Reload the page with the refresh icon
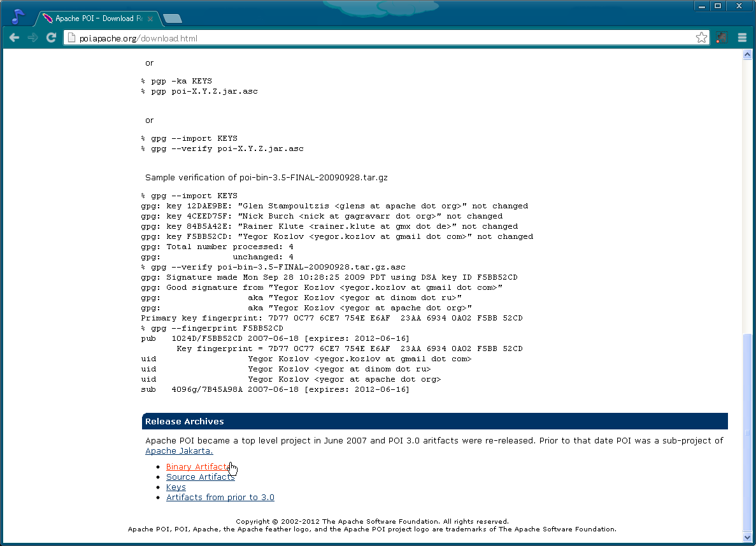 click(x=51, y=38)
